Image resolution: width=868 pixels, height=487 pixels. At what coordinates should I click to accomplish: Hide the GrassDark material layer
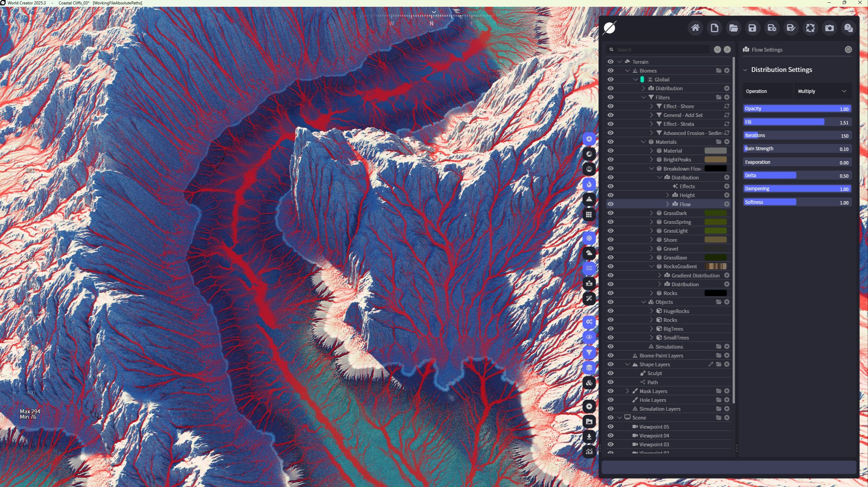(x=610, y=213)
